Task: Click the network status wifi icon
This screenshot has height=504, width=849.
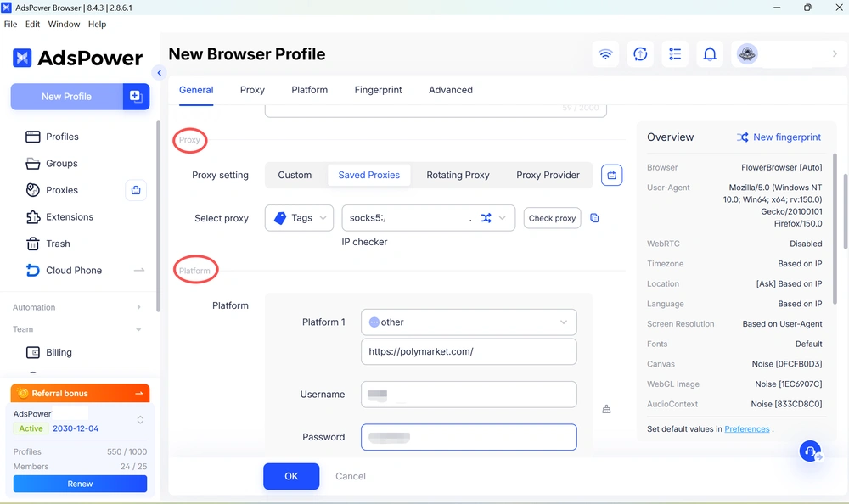Action: 605,54
